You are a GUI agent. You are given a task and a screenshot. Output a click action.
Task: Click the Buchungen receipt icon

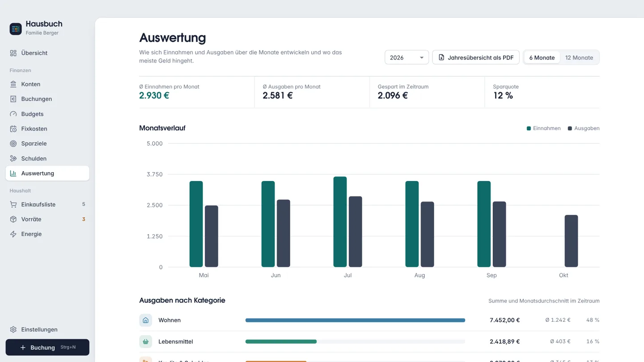13,99
